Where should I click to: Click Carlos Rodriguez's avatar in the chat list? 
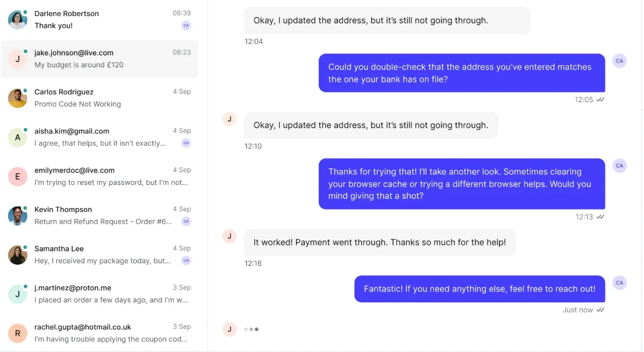18,98
